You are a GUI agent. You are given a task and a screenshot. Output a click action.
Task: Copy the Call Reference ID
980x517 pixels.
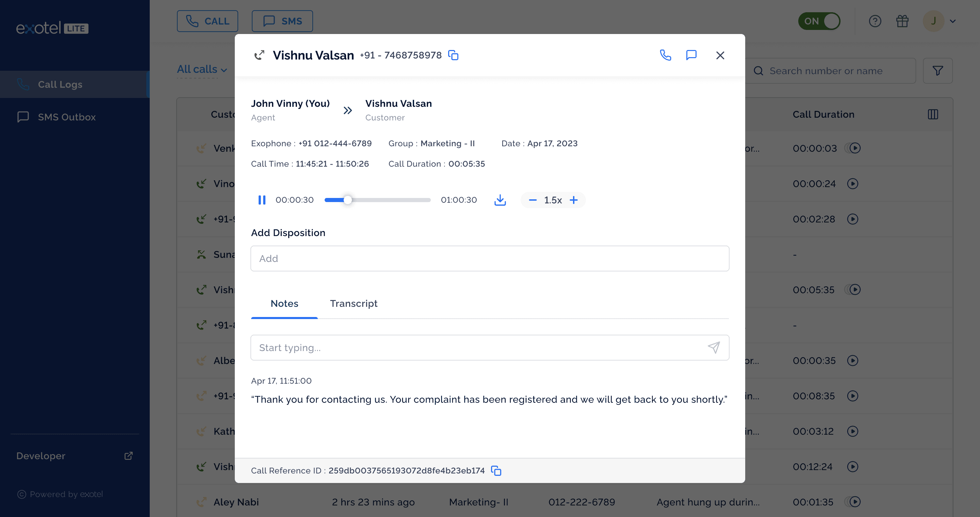[496, 471]
